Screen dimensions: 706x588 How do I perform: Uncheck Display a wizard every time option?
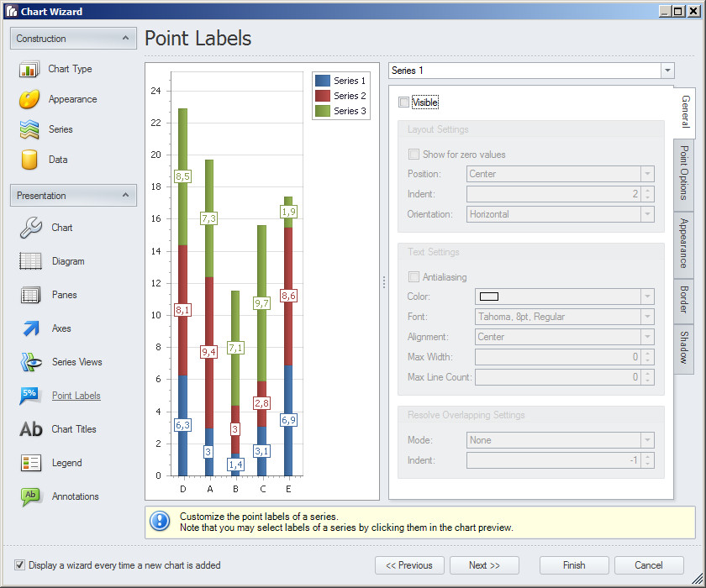pyautogui.click(x=19, y=564)
